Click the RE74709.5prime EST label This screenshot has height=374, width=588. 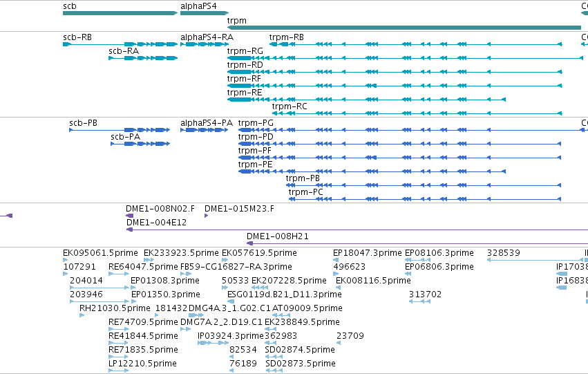pos(143,323)
